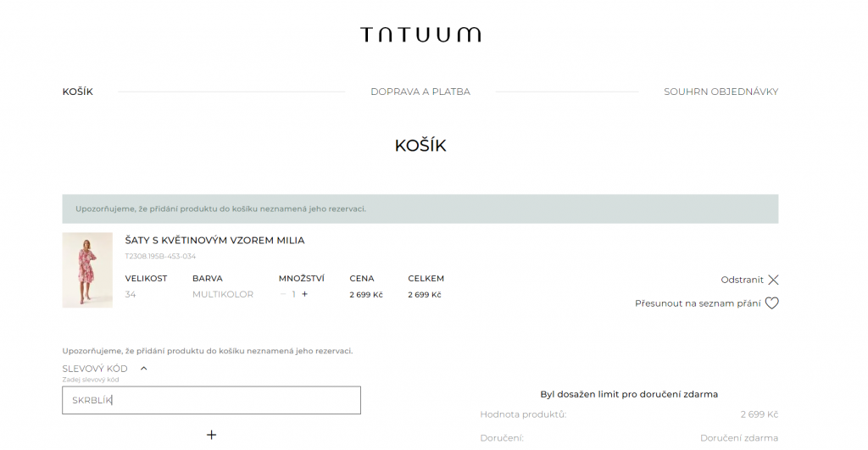This screenshot has height=450, width=868.
Task: Click the Odstranit text link
Action: 742,280
